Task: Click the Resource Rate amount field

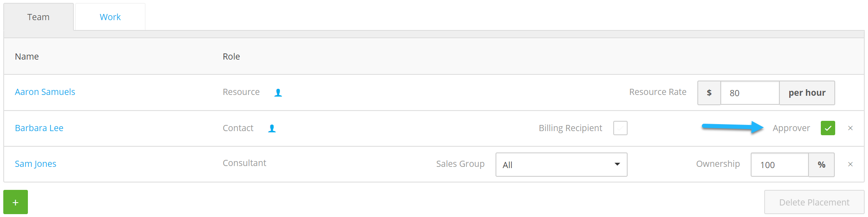Action: (x=750, y=93)
